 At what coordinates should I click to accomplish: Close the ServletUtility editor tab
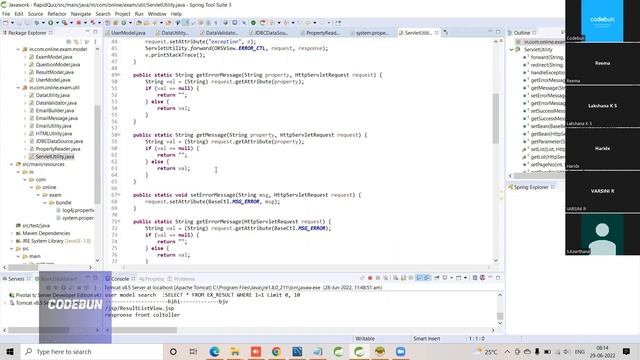437,33
